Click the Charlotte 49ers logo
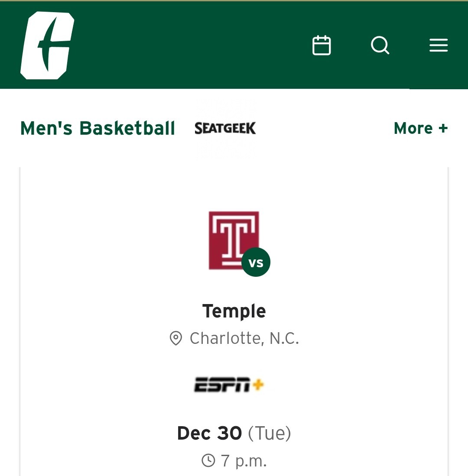468x476 pixels. [x=47, y=45]
